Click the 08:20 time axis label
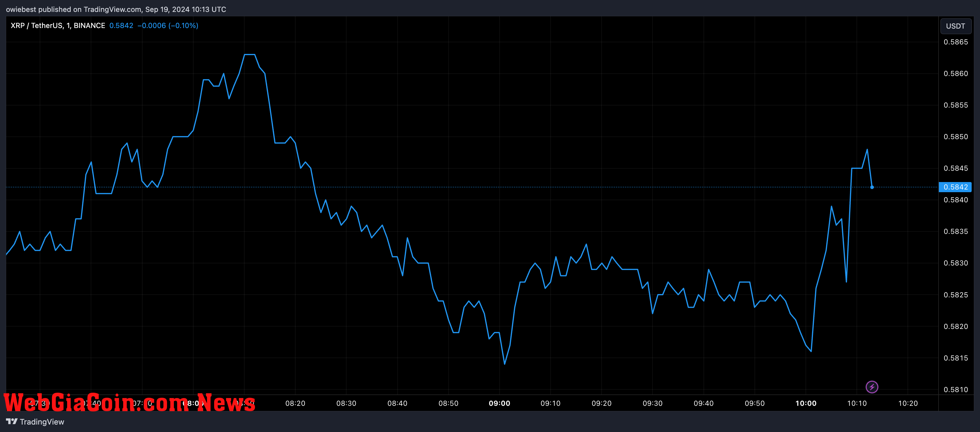Screen dimensions: 980x432 point(295,403)
